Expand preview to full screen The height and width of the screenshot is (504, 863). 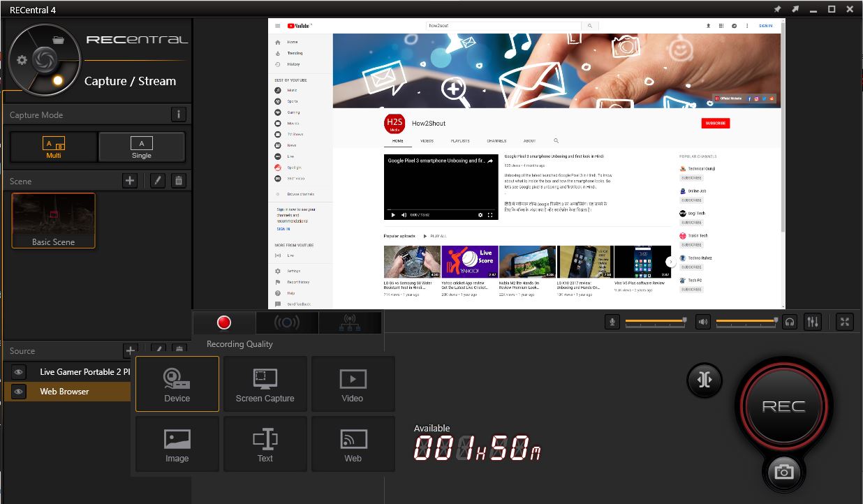[x=845, y=322]
